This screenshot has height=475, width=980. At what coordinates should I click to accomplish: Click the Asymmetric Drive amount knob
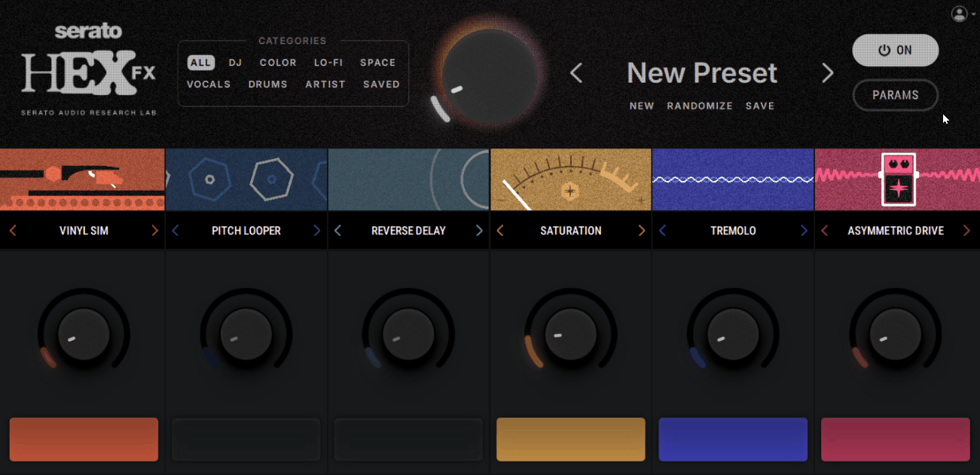[895, 334]
